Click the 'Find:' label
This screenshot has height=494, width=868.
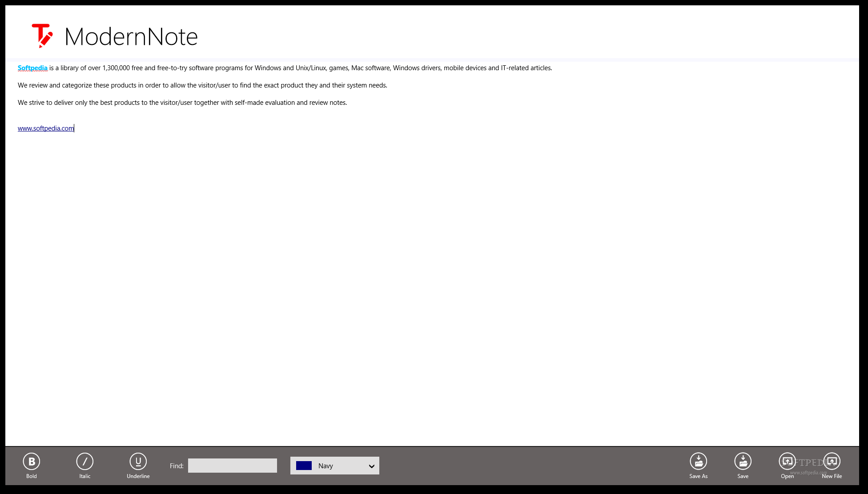(177, 466)
